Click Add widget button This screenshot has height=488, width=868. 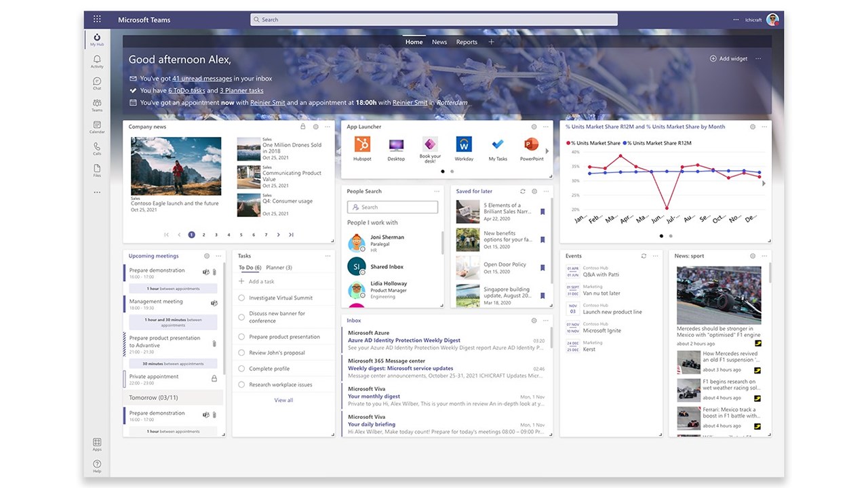728,59
